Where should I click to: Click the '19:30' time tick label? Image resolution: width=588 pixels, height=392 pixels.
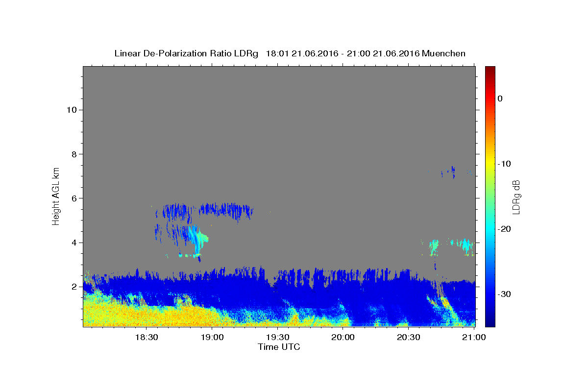[278, 337]
